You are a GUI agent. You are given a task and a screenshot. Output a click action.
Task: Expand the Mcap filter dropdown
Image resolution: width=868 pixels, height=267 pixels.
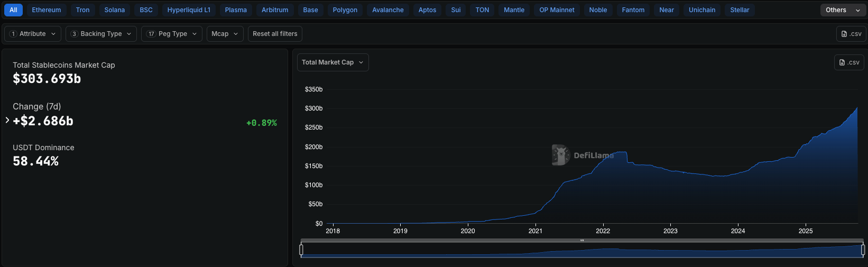point(225,34)
